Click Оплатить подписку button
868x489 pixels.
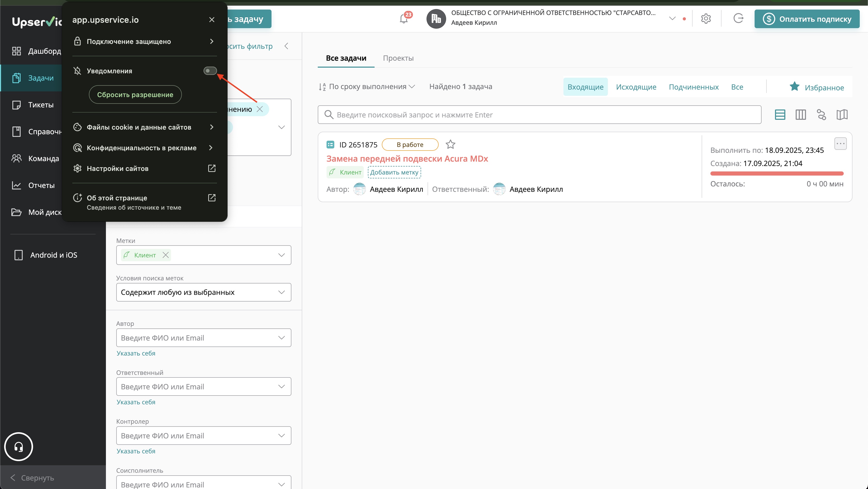[x=807, y=19]
